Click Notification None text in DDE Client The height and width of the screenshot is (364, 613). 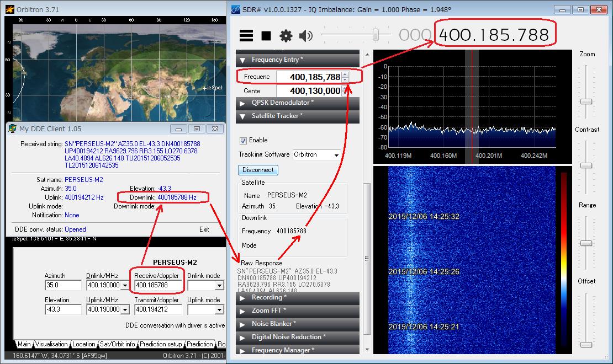[72, 215]
